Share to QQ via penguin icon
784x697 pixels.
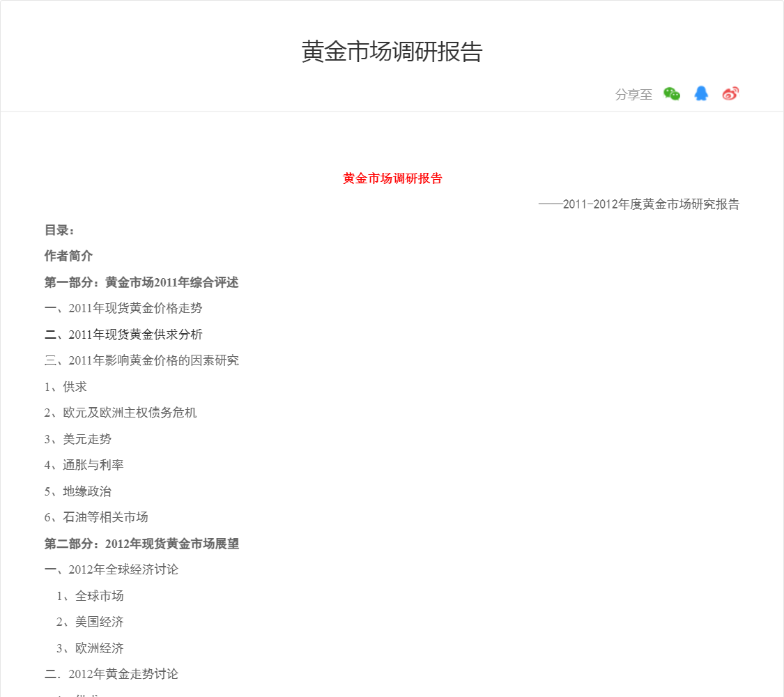click(701, 93)
